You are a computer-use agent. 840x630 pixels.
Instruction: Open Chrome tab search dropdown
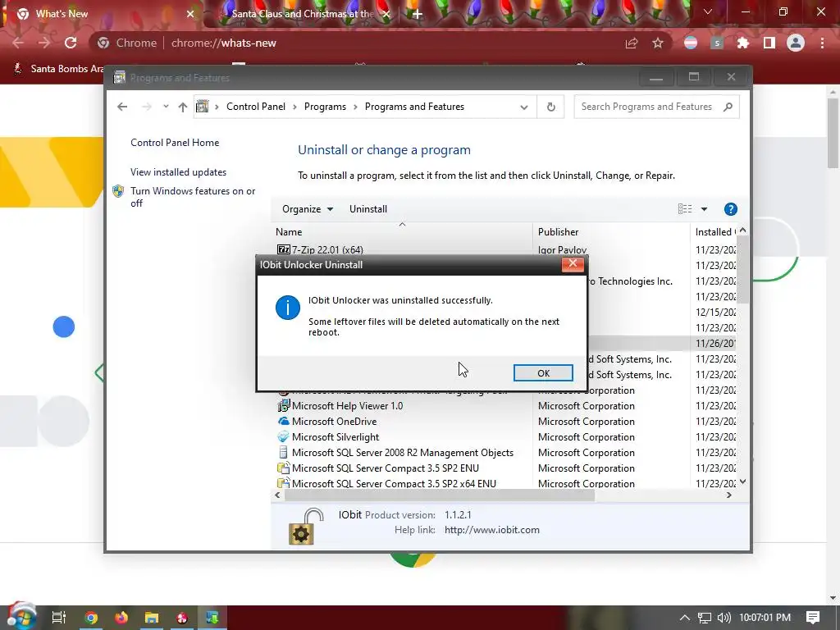coord(708,11)
